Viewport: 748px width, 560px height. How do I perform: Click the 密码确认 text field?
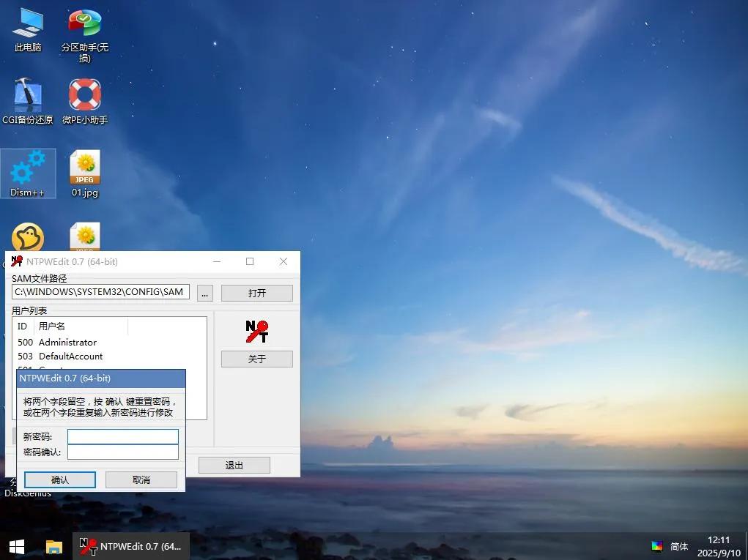[x=122, y=452]
